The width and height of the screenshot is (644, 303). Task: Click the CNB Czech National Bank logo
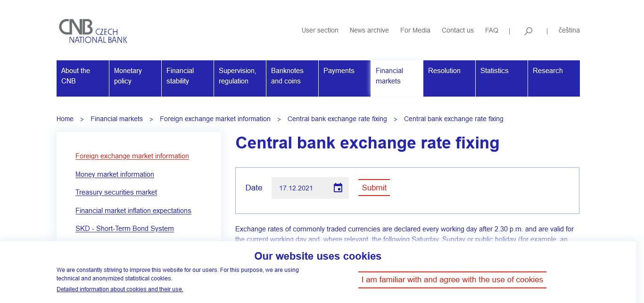pyautogui.click(x=93, y=31)
